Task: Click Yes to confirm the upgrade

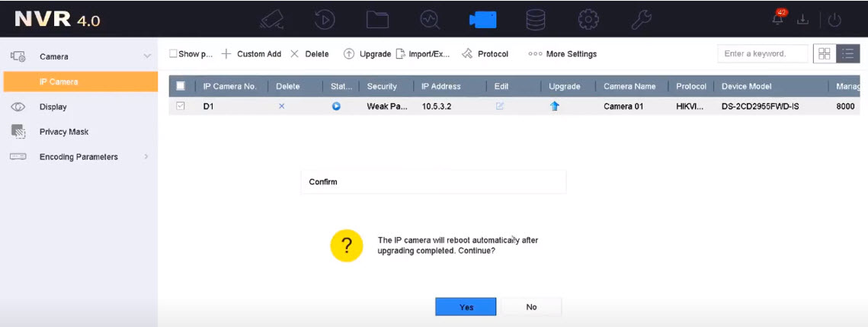Action: (x=466, y=306)
